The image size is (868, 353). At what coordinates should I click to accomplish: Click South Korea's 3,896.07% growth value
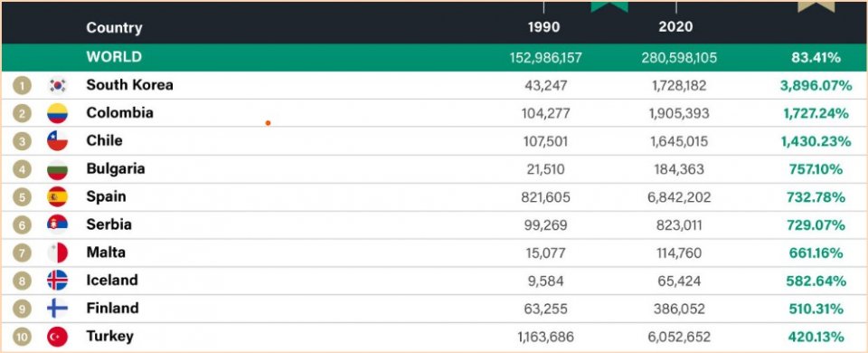point(816,85)
